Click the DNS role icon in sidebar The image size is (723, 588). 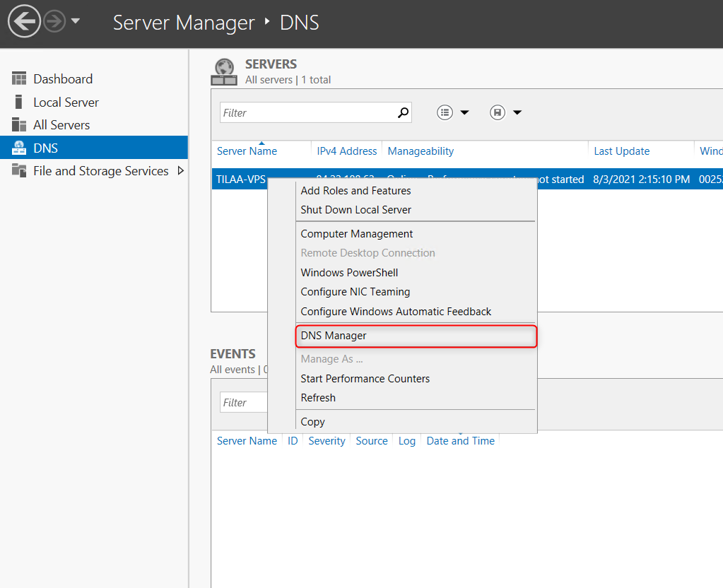19,148
